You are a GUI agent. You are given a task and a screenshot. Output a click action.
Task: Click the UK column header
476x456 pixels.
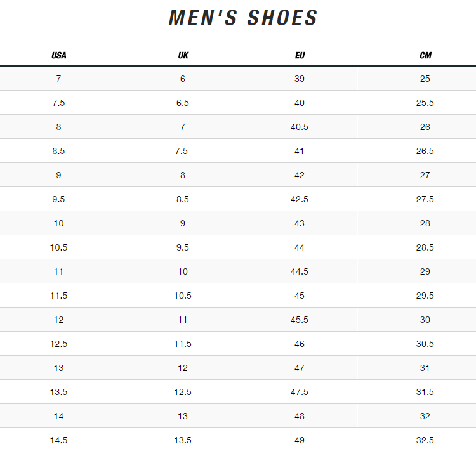[x=183, y=55]
